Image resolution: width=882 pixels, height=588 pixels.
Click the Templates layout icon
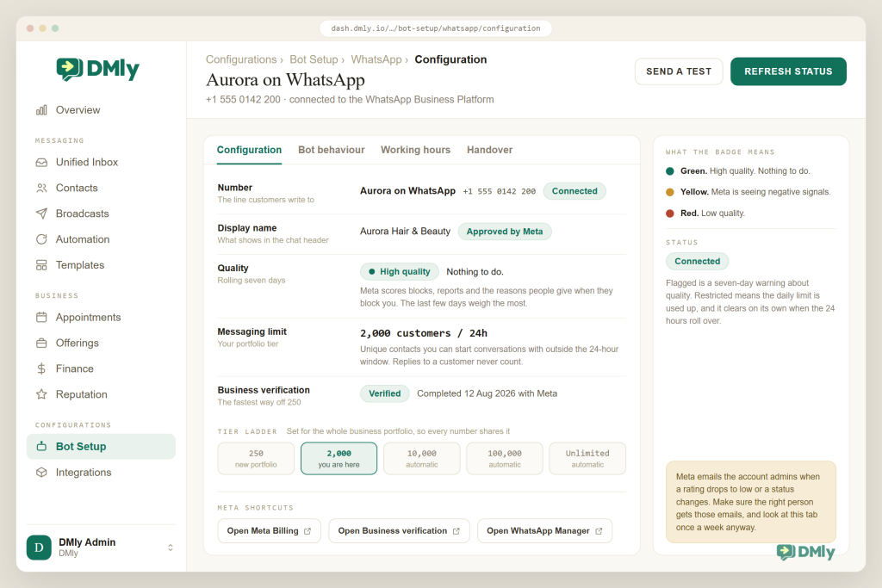pyautogui.click(x=41, y=265)
